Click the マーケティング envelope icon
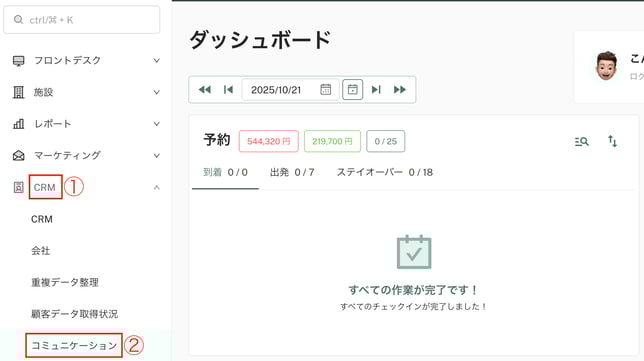 click(18, 156)
